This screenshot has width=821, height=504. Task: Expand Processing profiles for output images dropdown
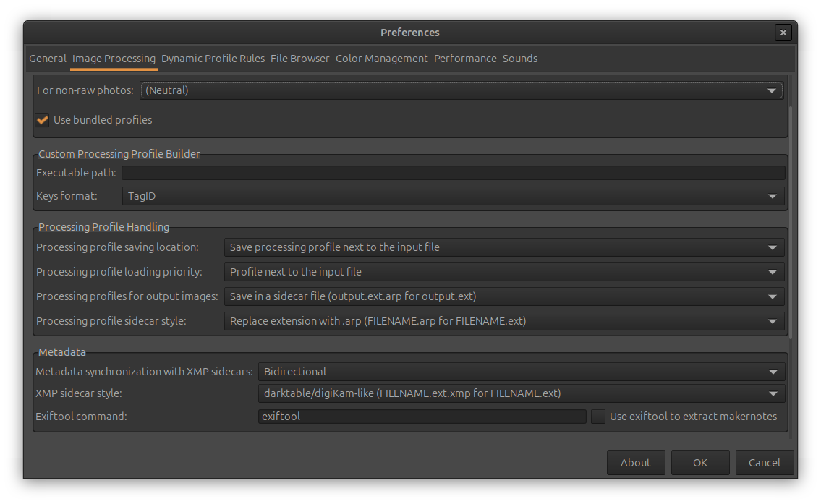[503, 296]
